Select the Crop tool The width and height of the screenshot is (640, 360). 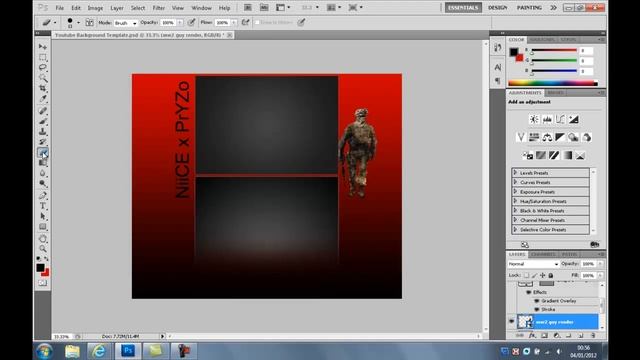tap(42, 88)
